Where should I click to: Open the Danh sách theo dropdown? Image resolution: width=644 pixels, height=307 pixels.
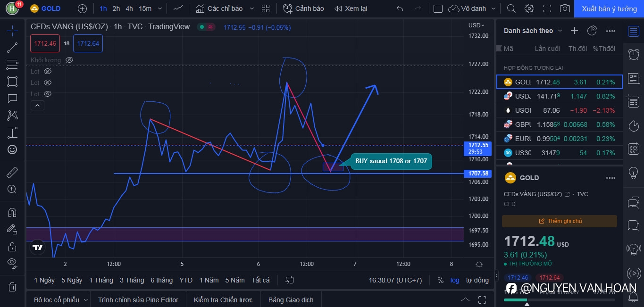(x=533, y=31)
